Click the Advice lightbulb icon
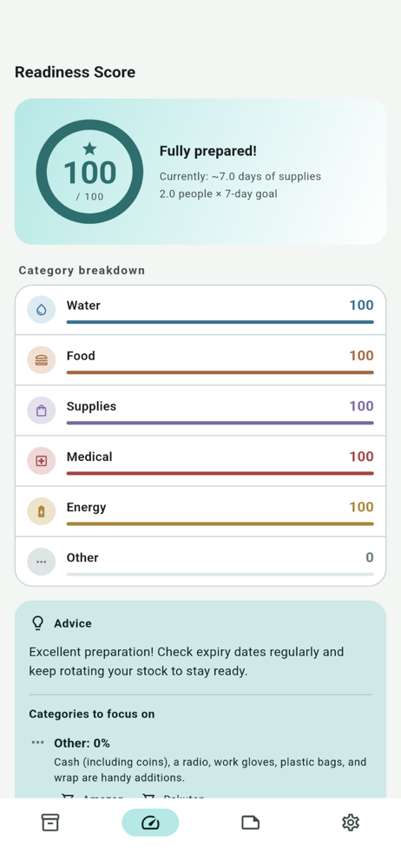This screenshot has height=868, width=401. (x=37, y=623)
